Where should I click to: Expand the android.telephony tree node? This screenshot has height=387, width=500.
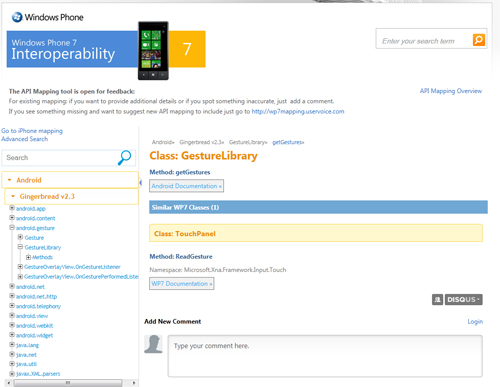pos(12,306)
